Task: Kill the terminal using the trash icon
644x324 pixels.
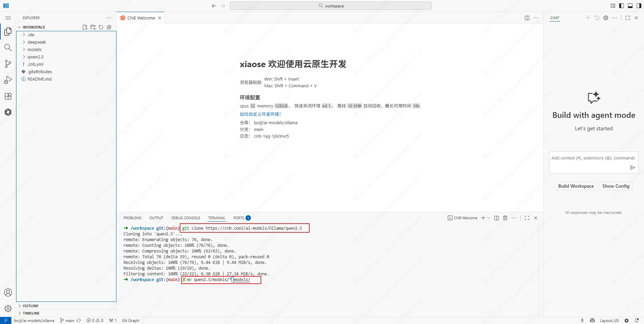Action: coord(505,218)
